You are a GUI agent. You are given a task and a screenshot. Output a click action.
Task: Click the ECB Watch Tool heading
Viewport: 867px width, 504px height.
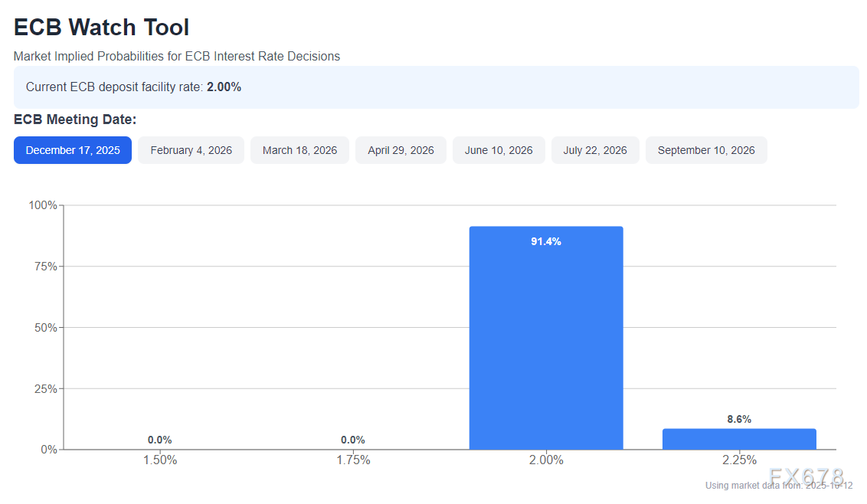pyautogui.click(x=102, y=28)
